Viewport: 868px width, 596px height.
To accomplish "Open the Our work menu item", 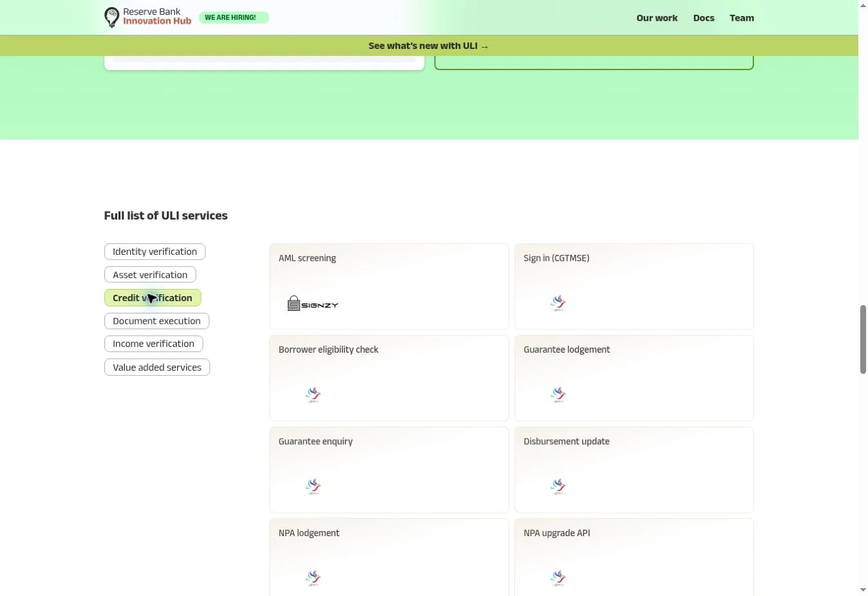I will tap(657, 18).
